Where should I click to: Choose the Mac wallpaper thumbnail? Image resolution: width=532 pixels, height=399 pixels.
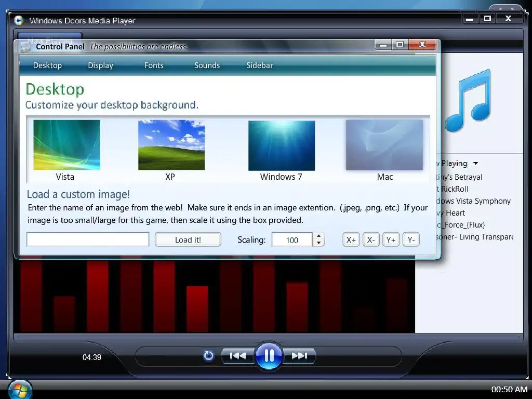pyautogui.click(x=384, y=145)
